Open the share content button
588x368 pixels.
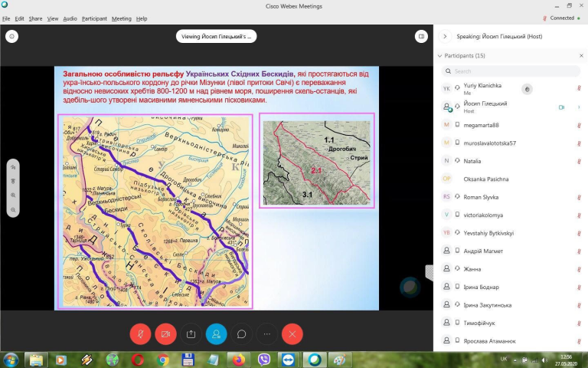[x=191, y=333]
